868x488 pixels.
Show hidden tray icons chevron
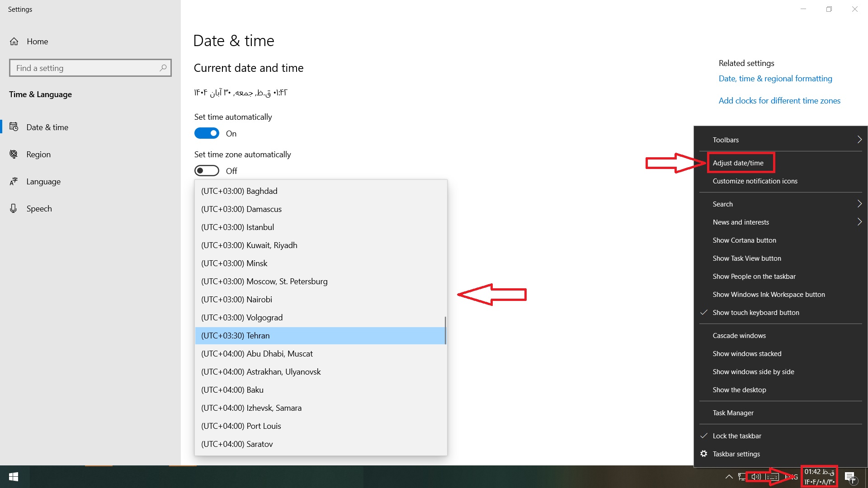[729, 477]
